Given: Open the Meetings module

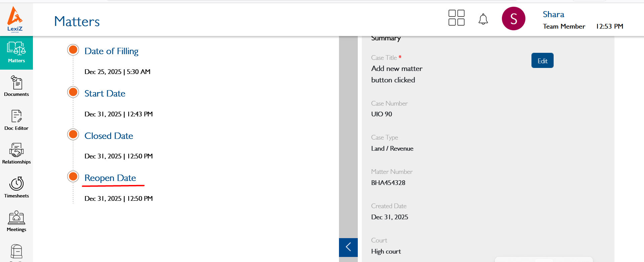Looking at the screenshot, I should point(16,221).
